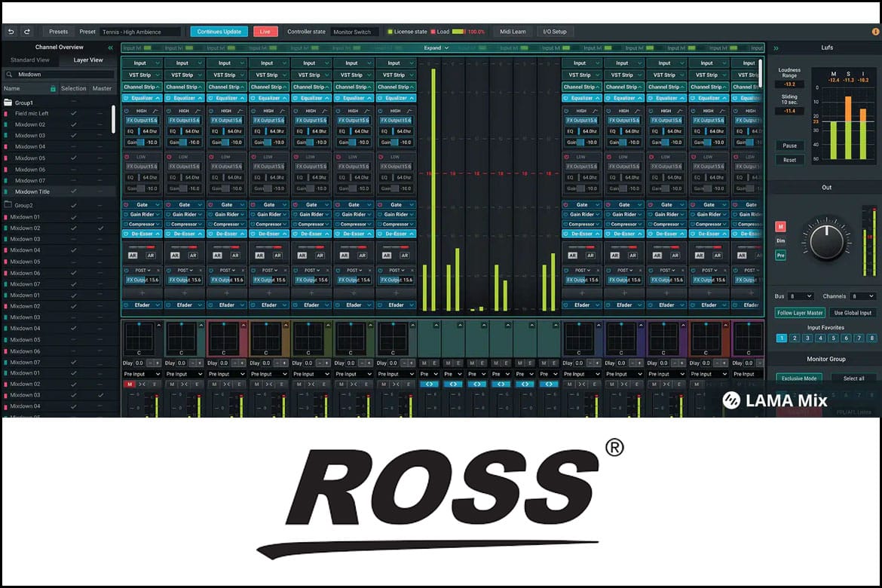Open the Expand dropdown above the meters

[436, 47]
